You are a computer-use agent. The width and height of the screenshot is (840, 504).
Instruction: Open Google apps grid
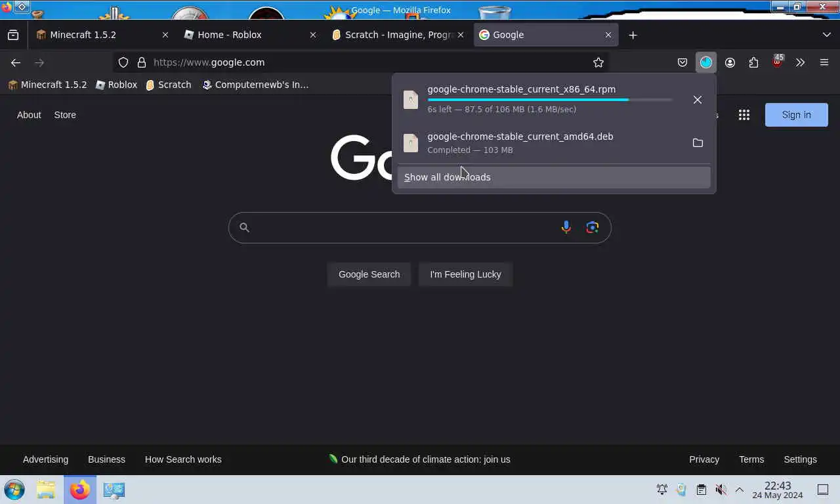(x=744, y=115)
